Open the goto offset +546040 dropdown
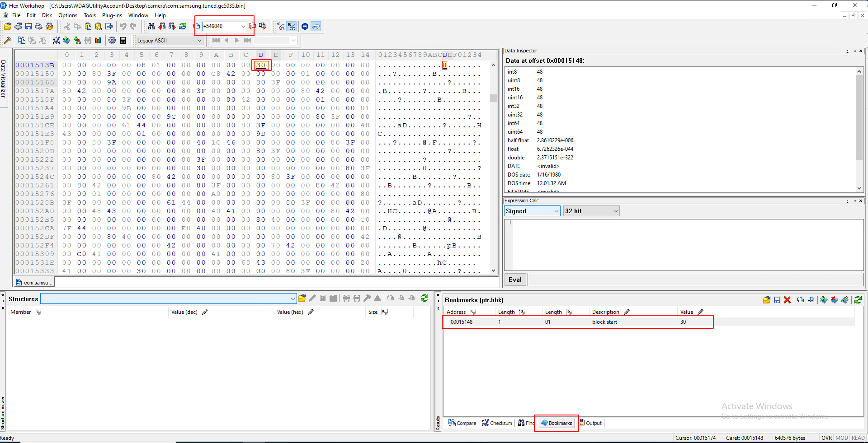Image resolution: width=868 pixels, height=443 pixels. click(x=243, y=26)
